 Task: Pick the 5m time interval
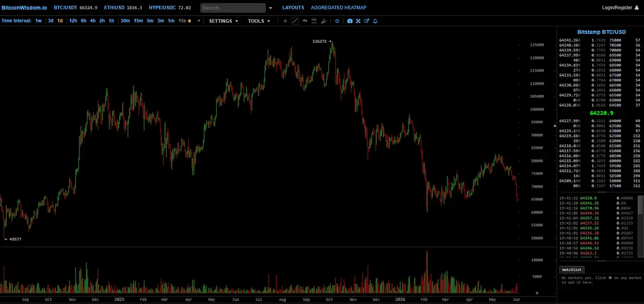coord(150,21)
